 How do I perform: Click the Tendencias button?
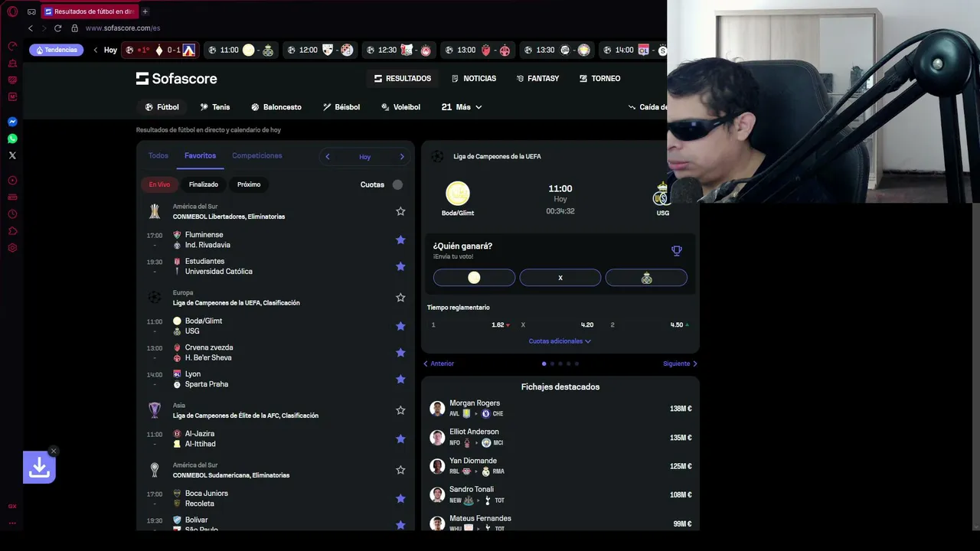coord(57,50)
